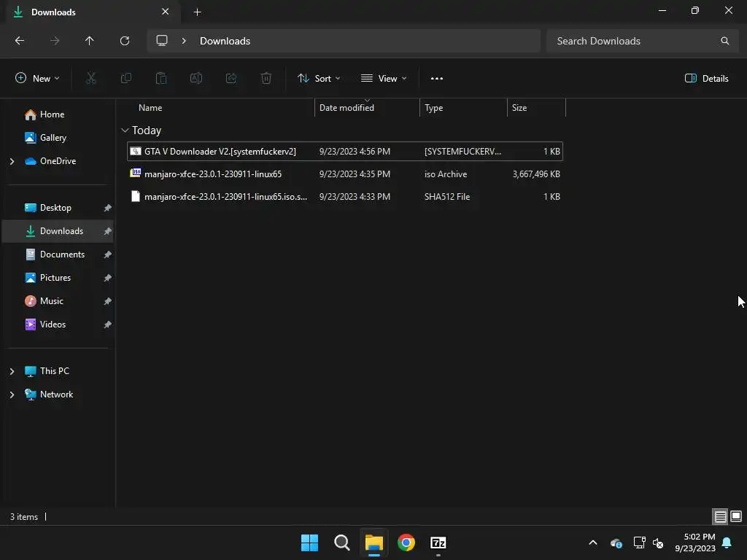Click the OneDrive tray cloud icon

[616, 542]
